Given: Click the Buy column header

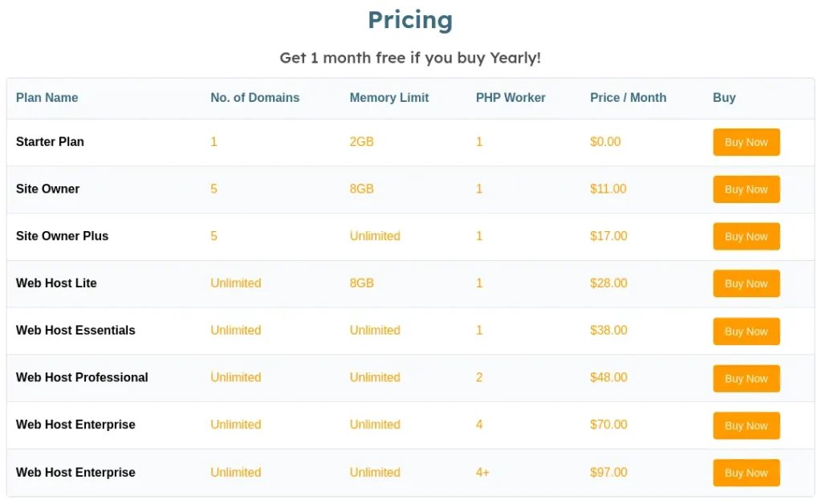Looking at the screenshot, I should [x=724, y=98].
